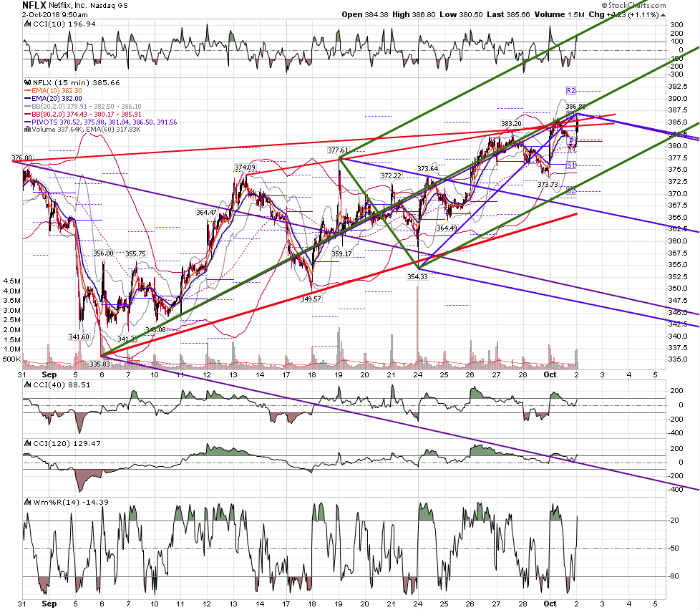This screenshot has height=610, width=700.
Task: Click the P pivot point marker
Action: pyautogui.click(x=571, y=140)
